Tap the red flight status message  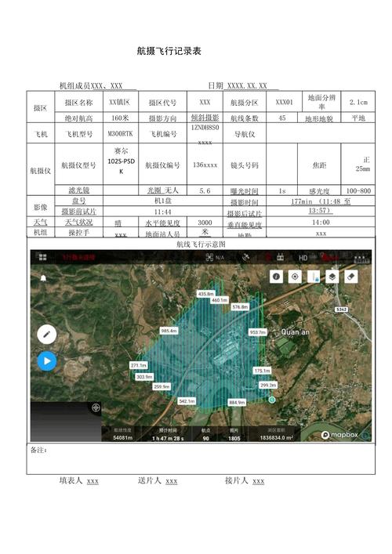pos(78,258)
